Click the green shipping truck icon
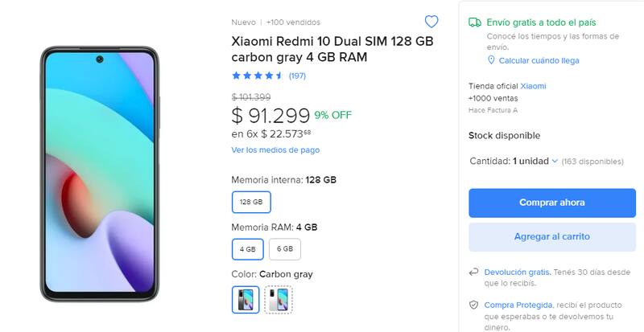644x332 pixels. (475, 23)
